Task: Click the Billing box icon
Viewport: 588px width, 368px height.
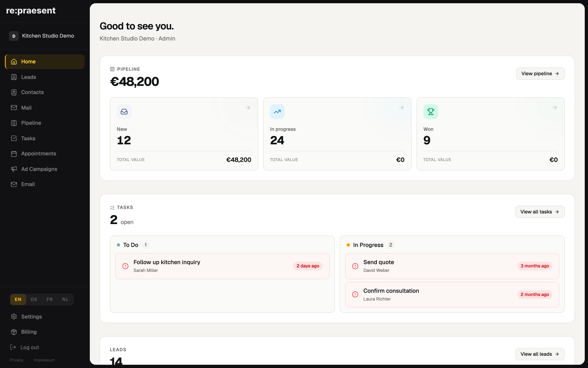Action: pos(14,332)
